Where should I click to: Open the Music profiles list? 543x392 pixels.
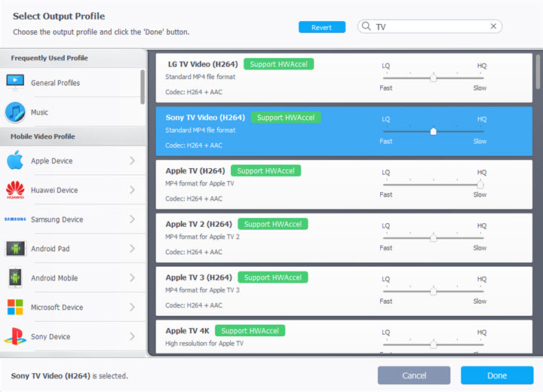coord(39,112)
